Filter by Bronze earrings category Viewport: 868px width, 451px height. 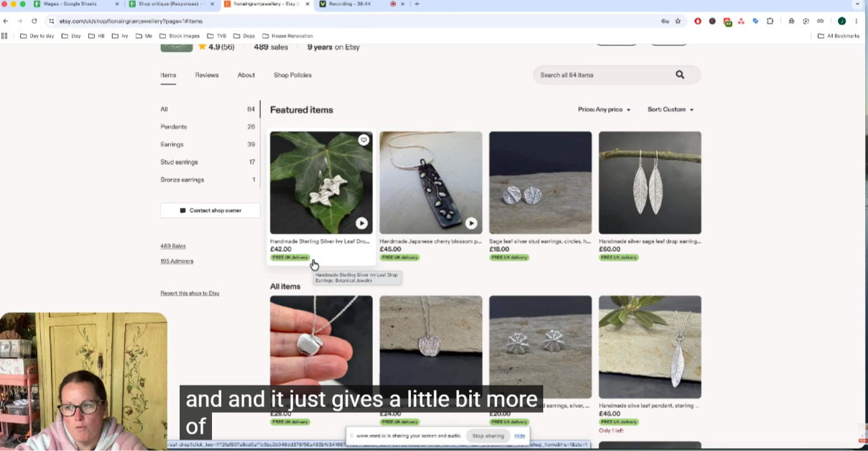pyautogui.click(x=208, y=180)
